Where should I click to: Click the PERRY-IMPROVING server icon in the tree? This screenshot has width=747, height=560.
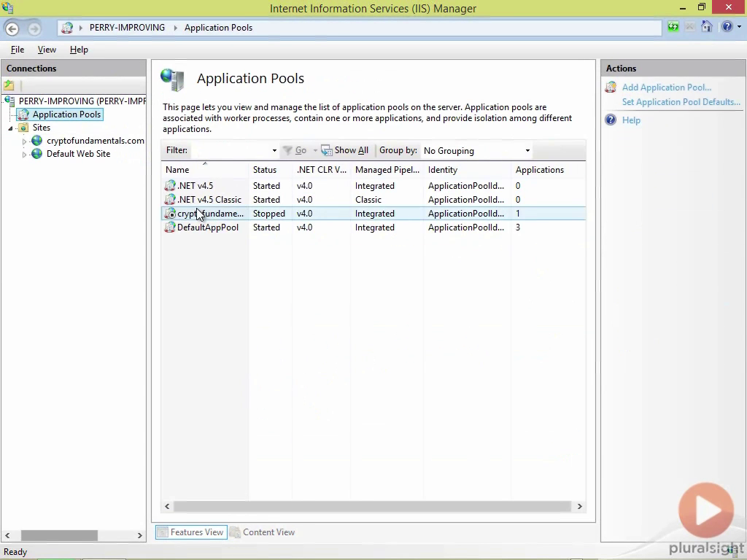10,101
